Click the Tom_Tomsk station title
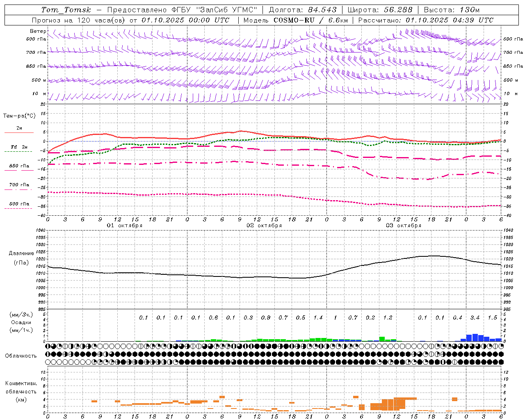The height and width of the screenshot is (420, 525). (x=66, y=10)
